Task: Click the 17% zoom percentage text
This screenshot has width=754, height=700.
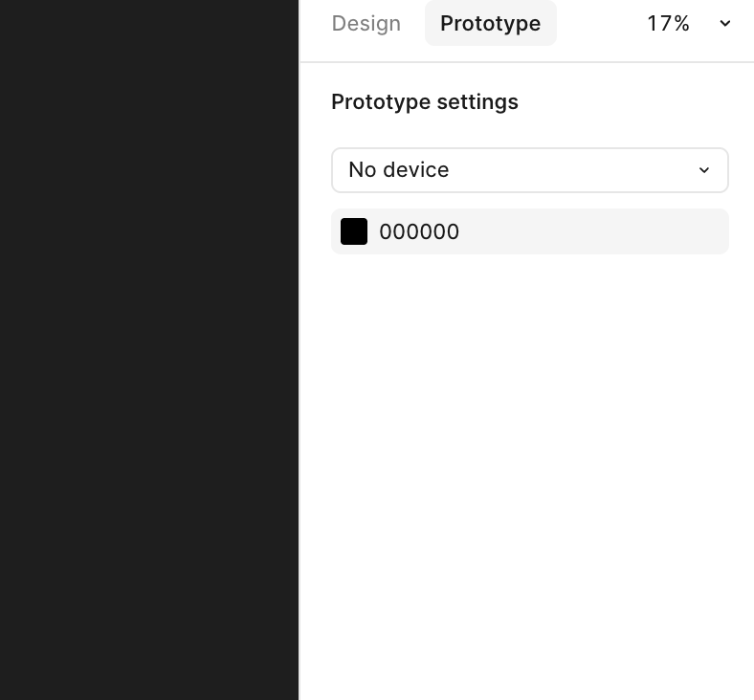Action: point(668,24)
